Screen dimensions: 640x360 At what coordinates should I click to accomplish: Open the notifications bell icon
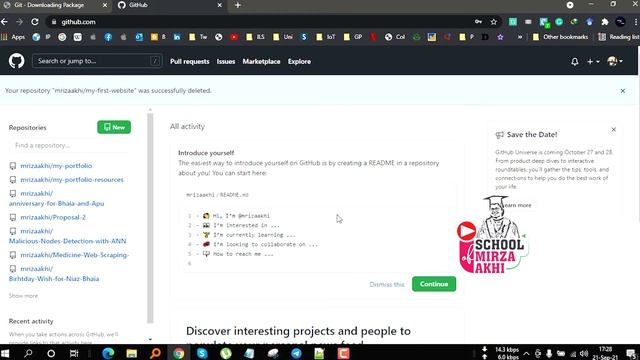coord(575,62)
